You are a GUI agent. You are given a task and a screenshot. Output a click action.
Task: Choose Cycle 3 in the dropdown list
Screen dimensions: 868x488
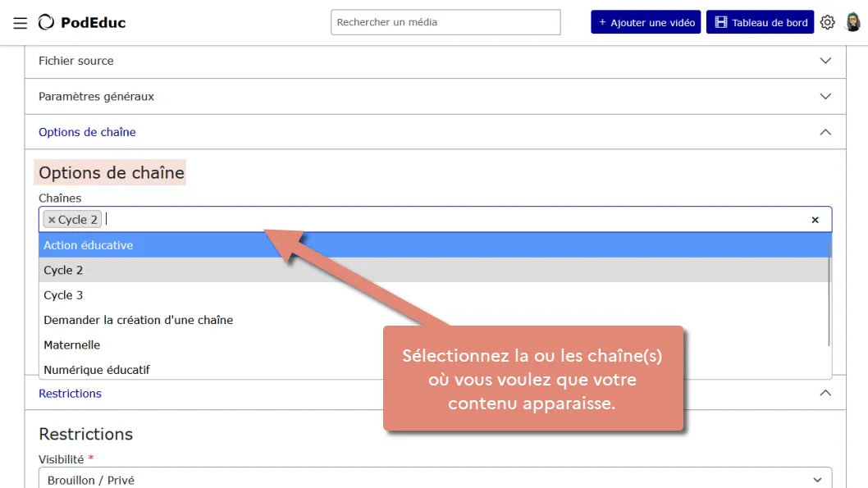coord(435,295)
